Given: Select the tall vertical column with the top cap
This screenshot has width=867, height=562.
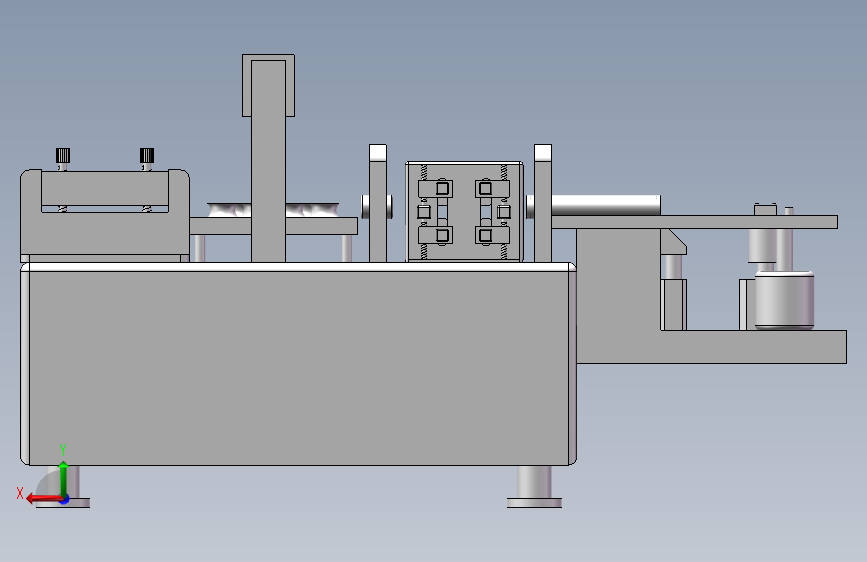Looking at the screenshot, I should pyautogui.click(x=268, y=158).
